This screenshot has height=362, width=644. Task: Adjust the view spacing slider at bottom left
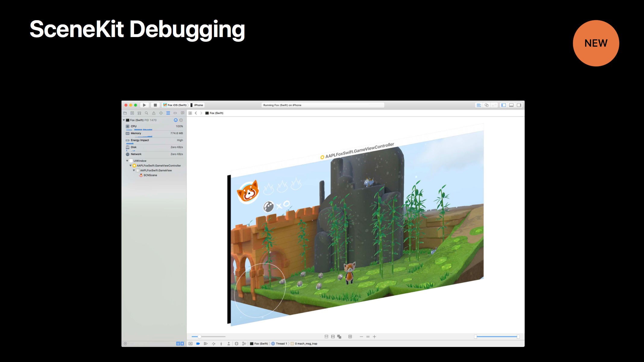click(199, 337)
